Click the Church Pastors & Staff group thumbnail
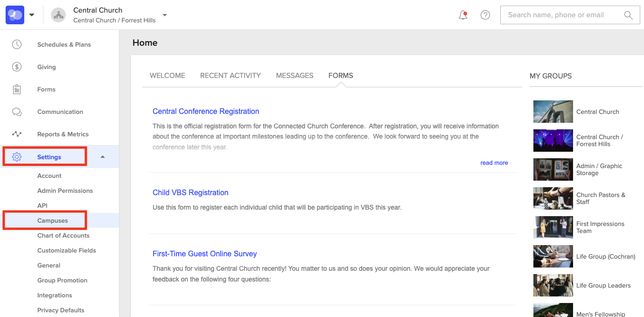This screenshot has width=644, height=317. click(x=553, y=198)
